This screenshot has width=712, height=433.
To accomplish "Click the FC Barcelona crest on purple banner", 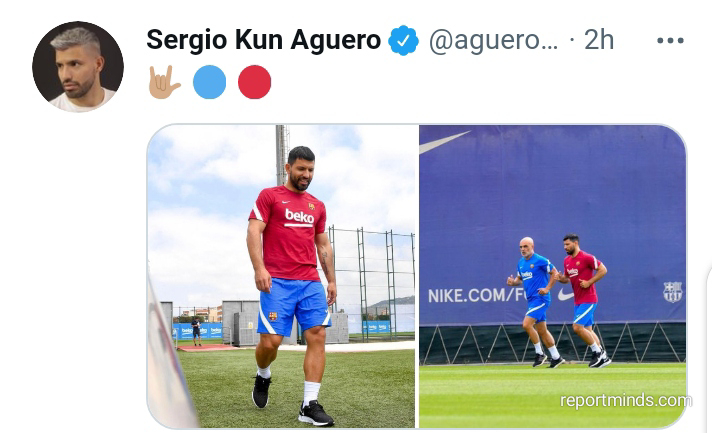I will [x=672, y=292].
